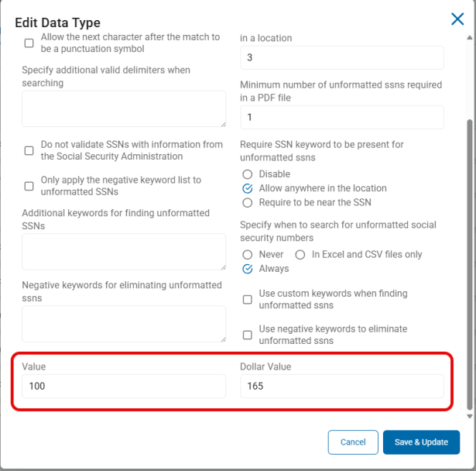Click additional keywords for unformatted SSNs box
The width and height of the screenshot is (476, 471).
124,252
